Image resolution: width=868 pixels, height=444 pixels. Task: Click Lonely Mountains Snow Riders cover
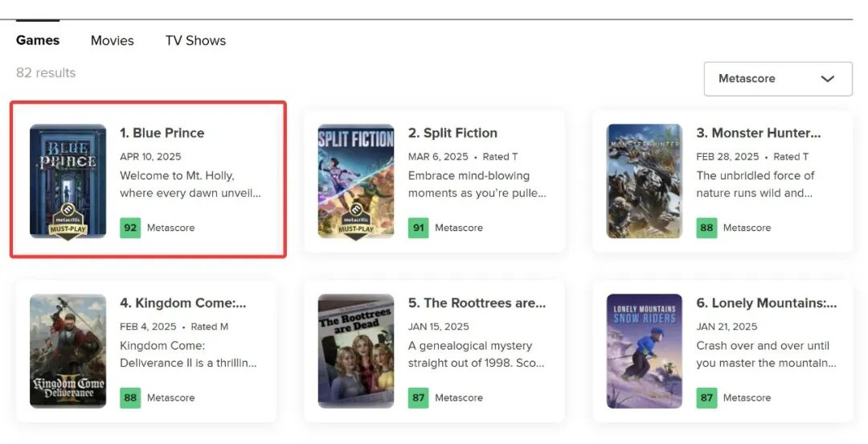645,351
